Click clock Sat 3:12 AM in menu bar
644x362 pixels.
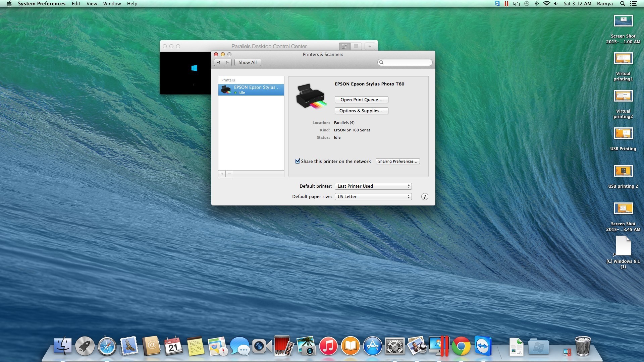click(x=577, y=4)
